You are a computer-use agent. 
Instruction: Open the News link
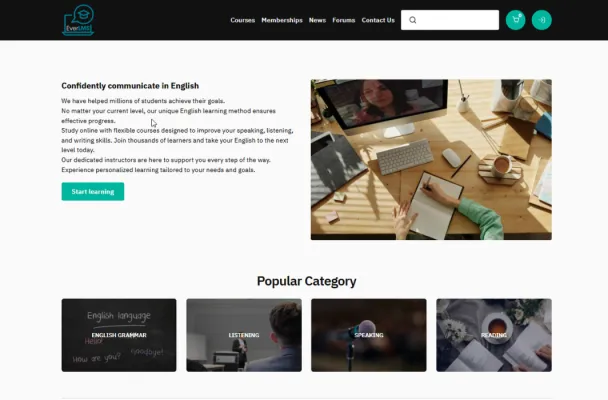point(317,20)
